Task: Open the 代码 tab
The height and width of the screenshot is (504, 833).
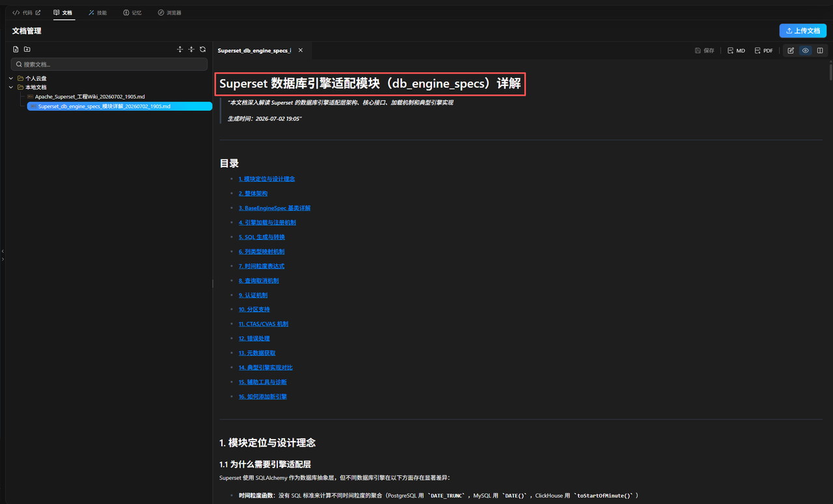Action: click(27, 12)
